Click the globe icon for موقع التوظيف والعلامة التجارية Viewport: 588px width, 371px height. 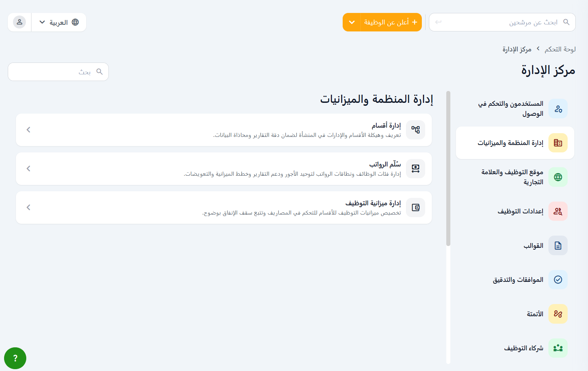[x=558, y=177]
